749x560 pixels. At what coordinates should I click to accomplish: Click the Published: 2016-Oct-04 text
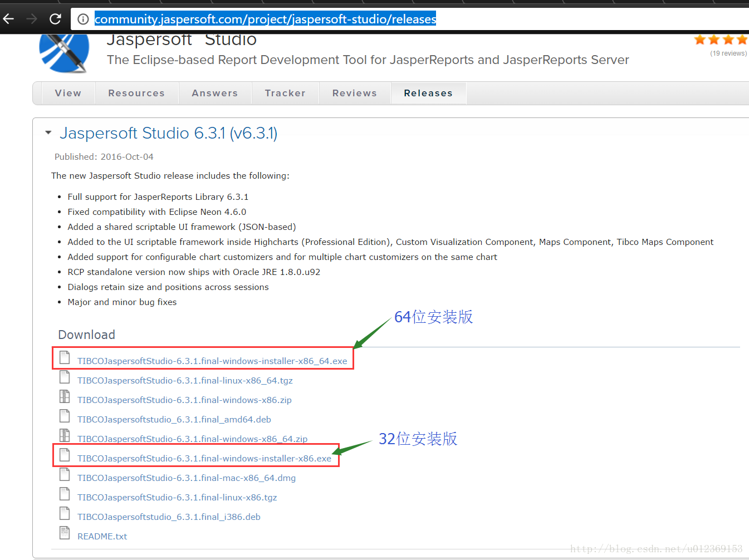104,157
